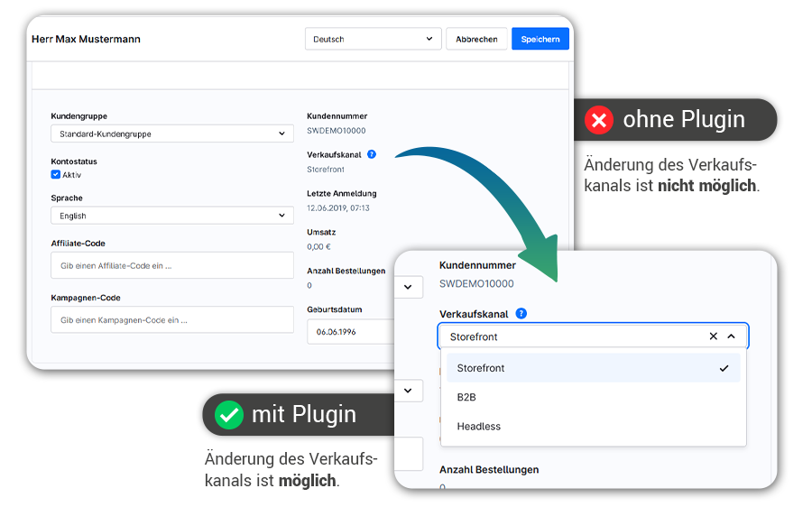Click the Speichern button
This screenshot has height=507, width=812.
click(x=540, y=39)
